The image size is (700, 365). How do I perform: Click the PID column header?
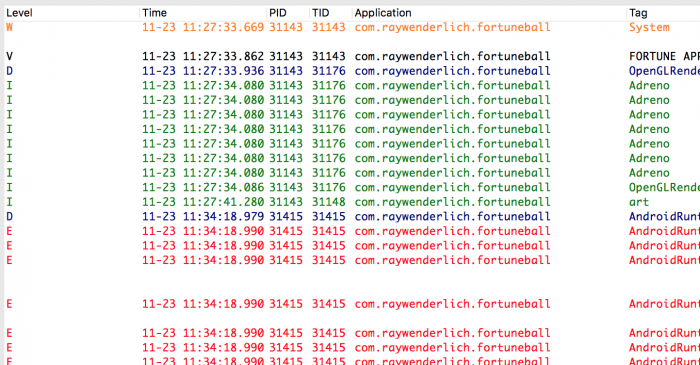[x=277, y=13]
